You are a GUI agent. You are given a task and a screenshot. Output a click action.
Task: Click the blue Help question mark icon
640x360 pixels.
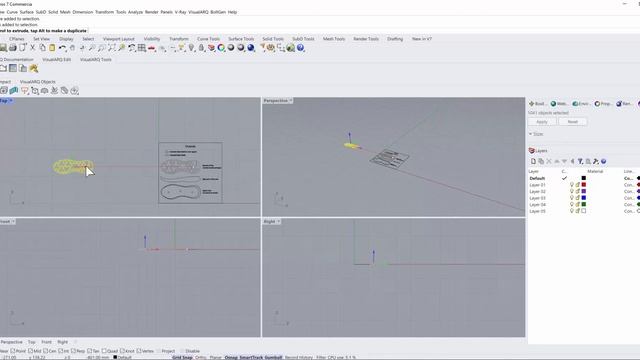tap(301, 48)
